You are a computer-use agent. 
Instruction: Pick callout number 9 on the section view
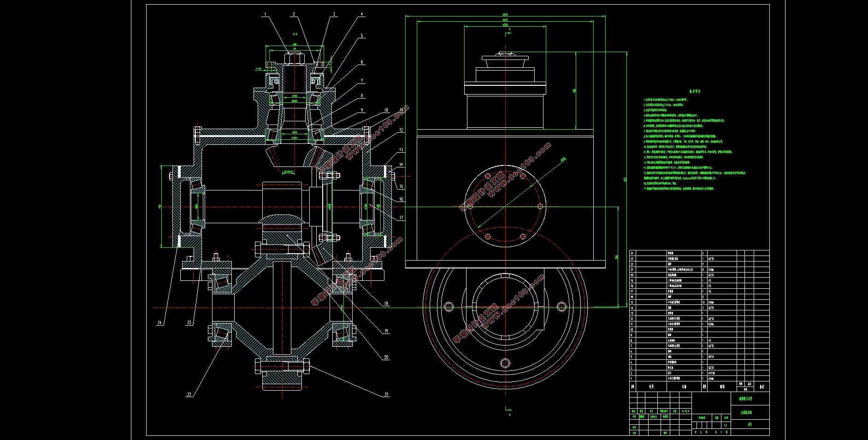362,111
